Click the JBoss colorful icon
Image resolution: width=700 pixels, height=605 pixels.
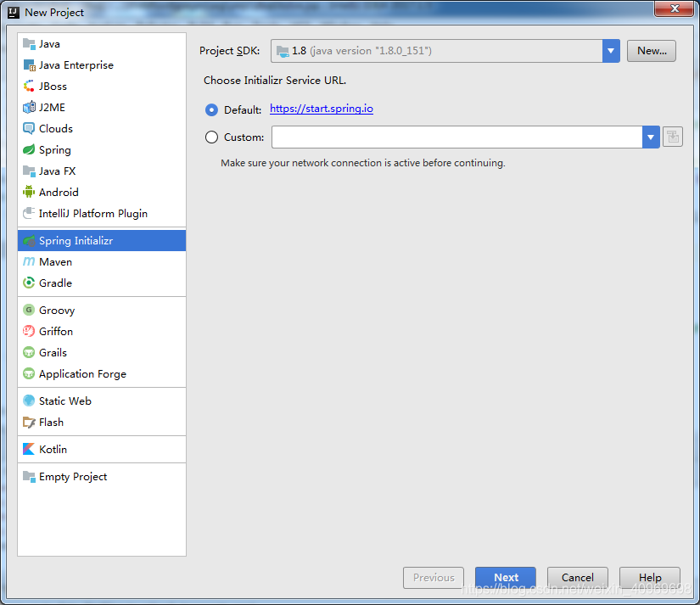(x=29, y=87)
